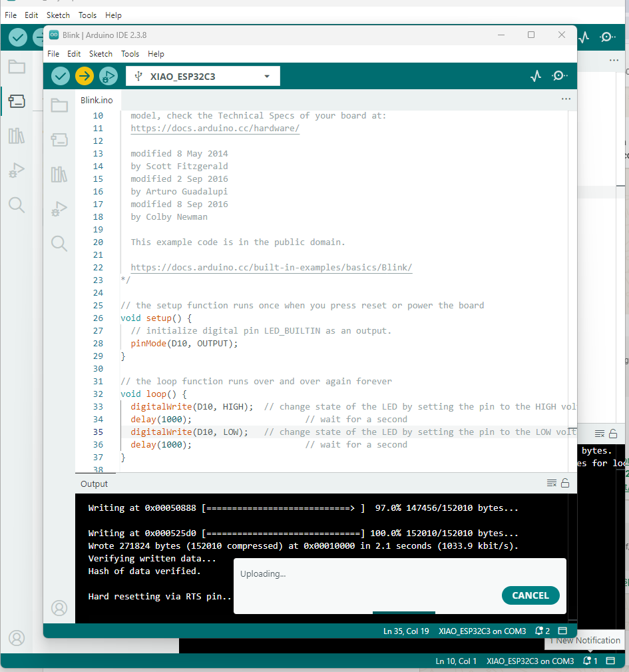Open Sketch menu in Blink window
This screenshot has height=672, width=629.
coord(101,54)
